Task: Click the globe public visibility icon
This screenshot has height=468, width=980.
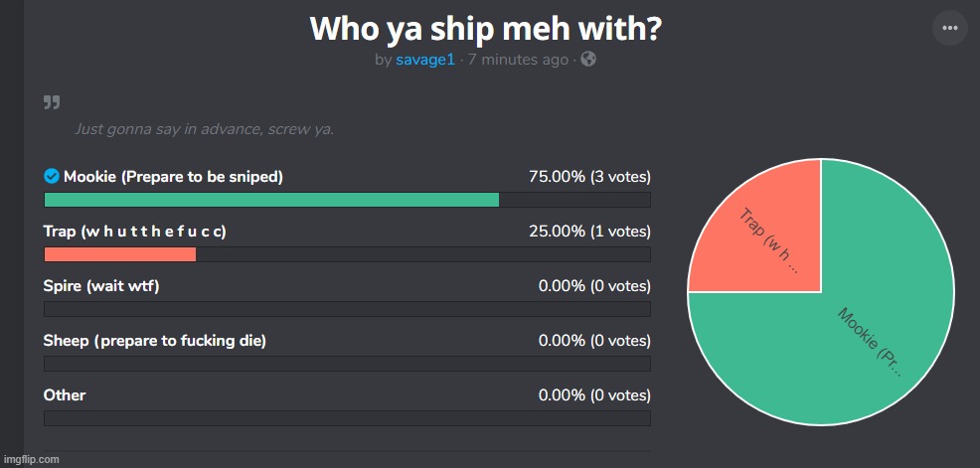Action: (588, 60)
